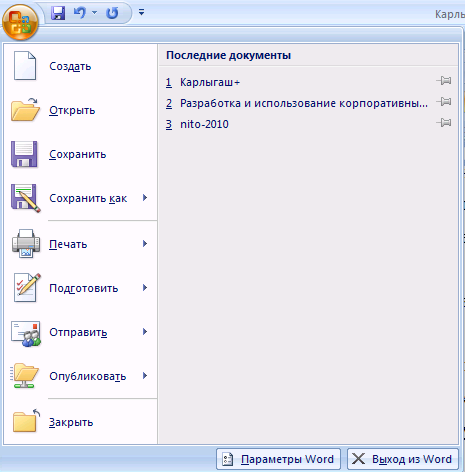Expand the Печать submenu arrow
Image resolution: width=465 pixels, height=472 pixels.
click(145, 244)
